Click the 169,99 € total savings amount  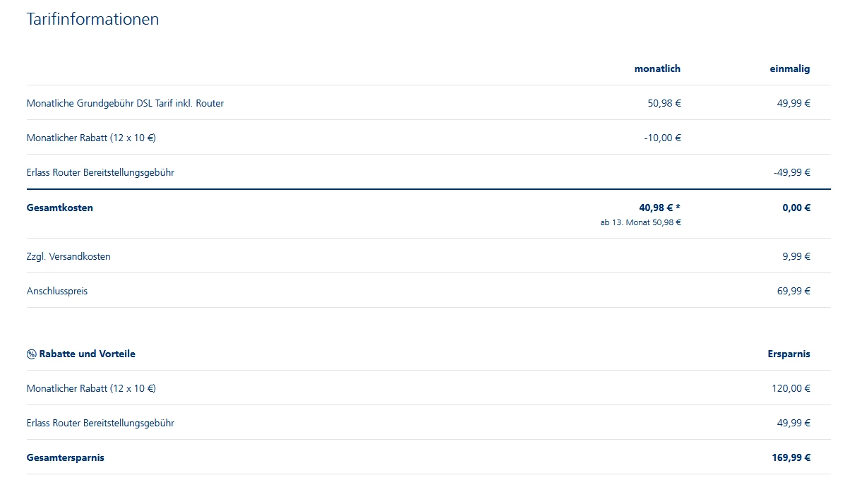pos(791,457)
